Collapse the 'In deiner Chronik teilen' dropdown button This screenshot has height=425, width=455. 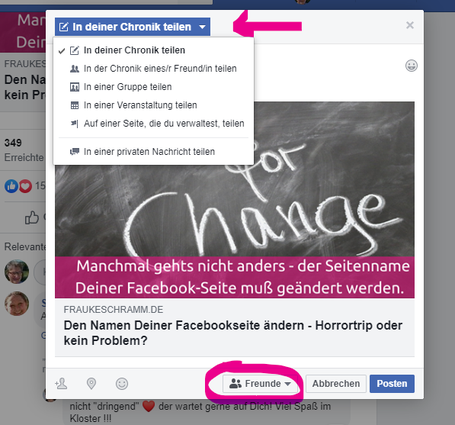point(132,27)
